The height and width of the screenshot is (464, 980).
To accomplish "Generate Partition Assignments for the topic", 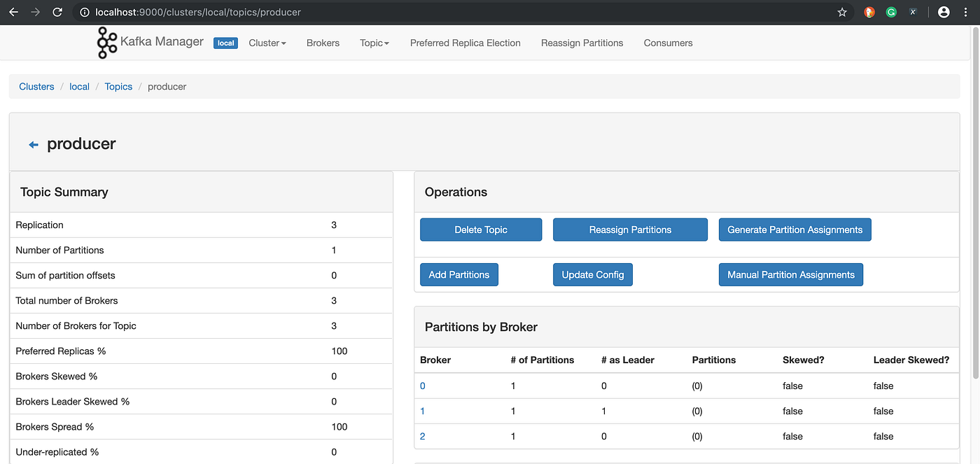I will [x=794, y=229].
